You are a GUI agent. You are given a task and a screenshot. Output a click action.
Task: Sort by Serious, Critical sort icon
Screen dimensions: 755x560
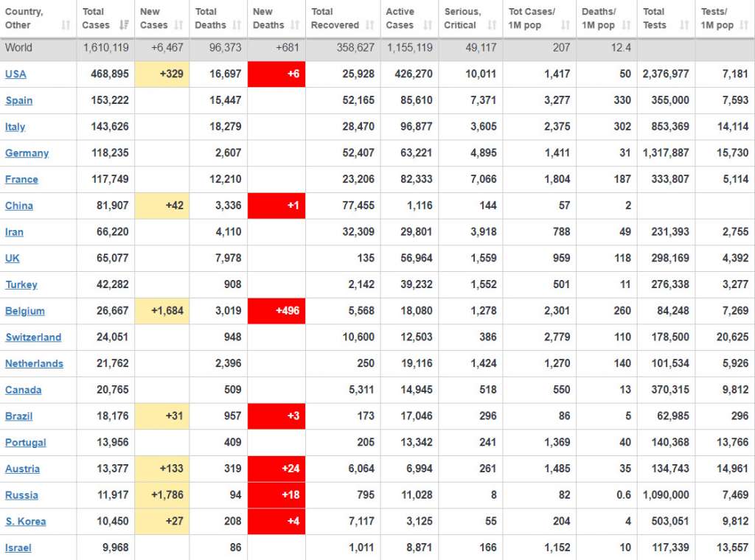492,25
